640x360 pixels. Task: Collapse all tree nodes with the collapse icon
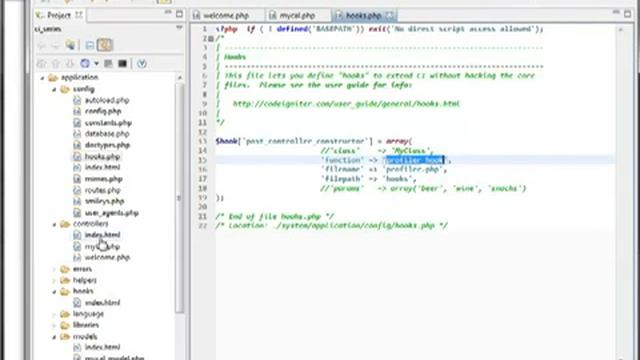coord(89,45)
